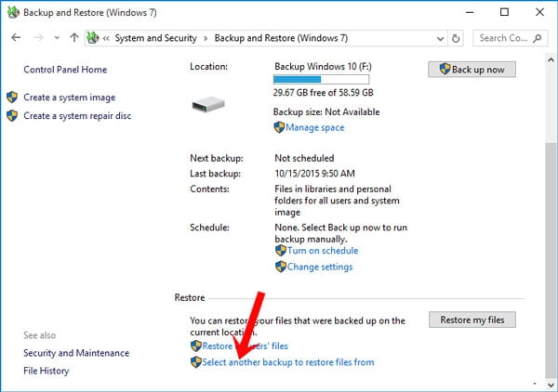Open Restore all users' files link

(246, 346)
